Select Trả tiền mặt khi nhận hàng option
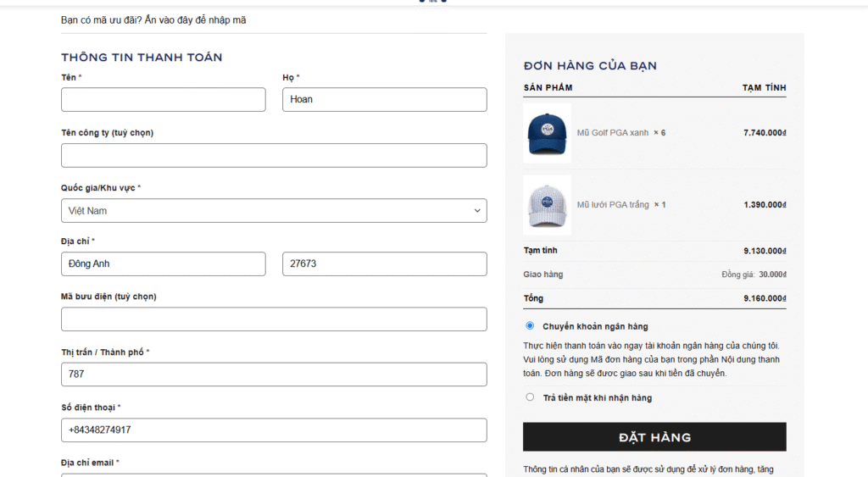 point(531,397)
